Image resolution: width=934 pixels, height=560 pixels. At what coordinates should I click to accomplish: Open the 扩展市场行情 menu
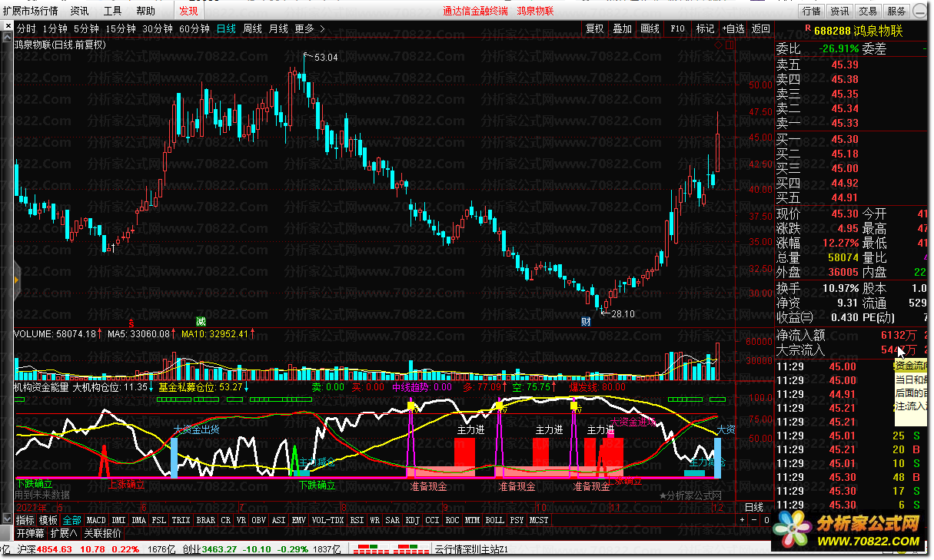coord(30,11)
